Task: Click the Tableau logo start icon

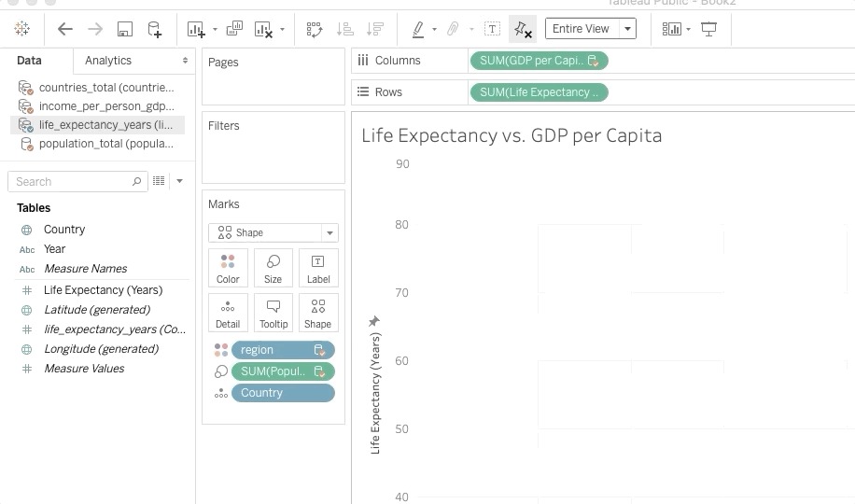Action: point(22,29)
